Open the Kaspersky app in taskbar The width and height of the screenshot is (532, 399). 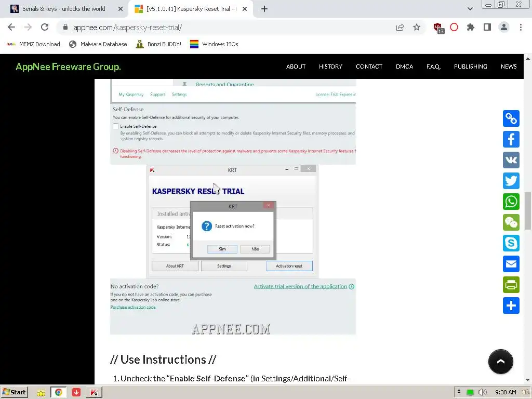(94, 393)
